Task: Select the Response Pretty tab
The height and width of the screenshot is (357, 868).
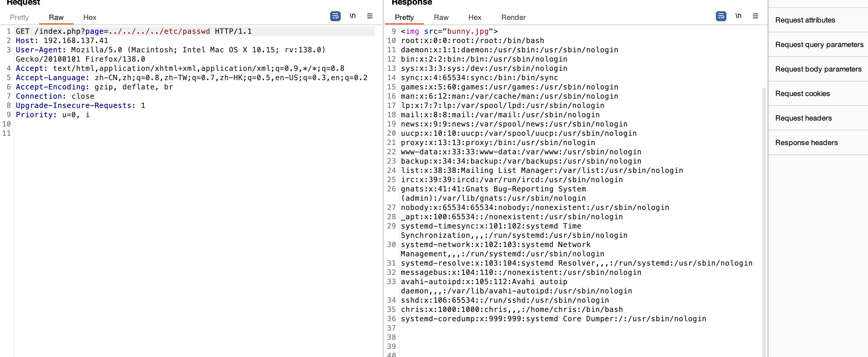Action: (404, 17)
